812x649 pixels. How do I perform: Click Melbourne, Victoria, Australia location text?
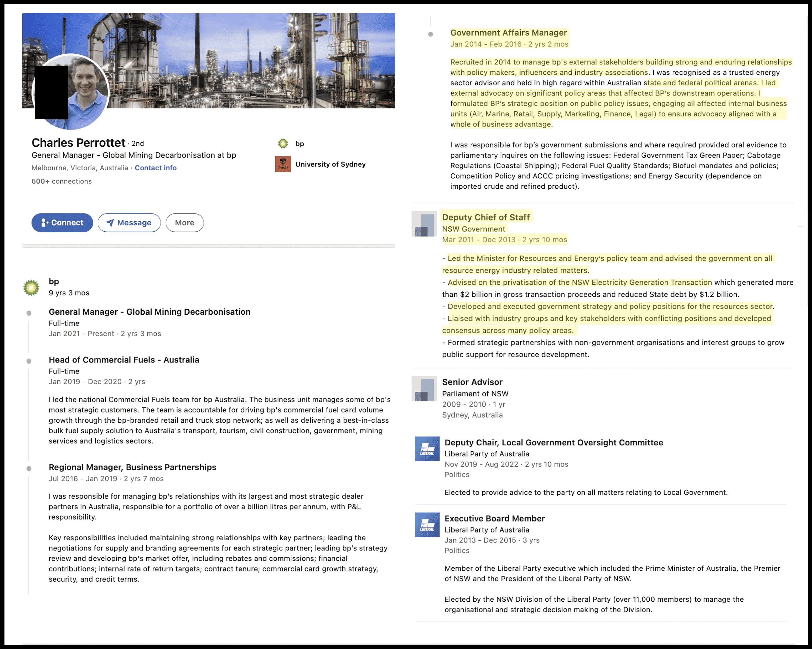click(x=80, y=168)
